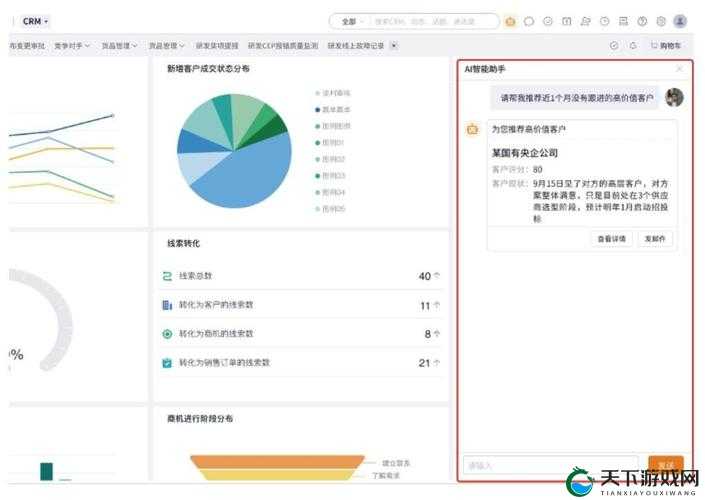Select the medium blue pie slice
The image size is (705, 500).
click(x=196, y=143)
